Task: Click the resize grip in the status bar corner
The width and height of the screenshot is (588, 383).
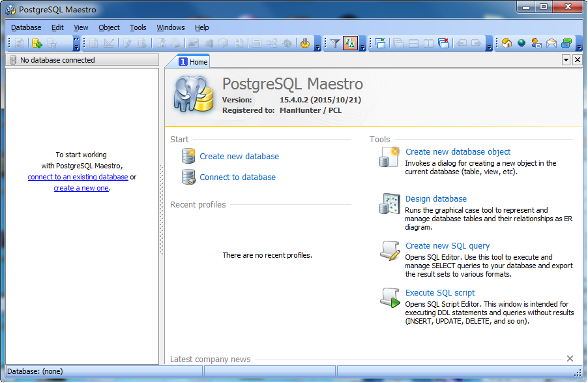Action: 578,372
